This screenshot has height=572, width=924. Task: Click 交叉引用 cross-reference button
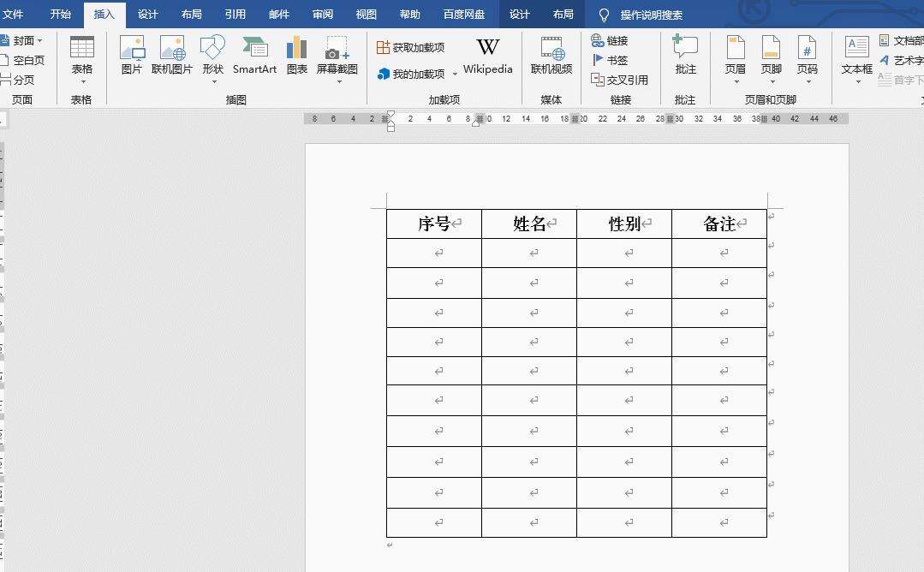(x=619, y=80)
